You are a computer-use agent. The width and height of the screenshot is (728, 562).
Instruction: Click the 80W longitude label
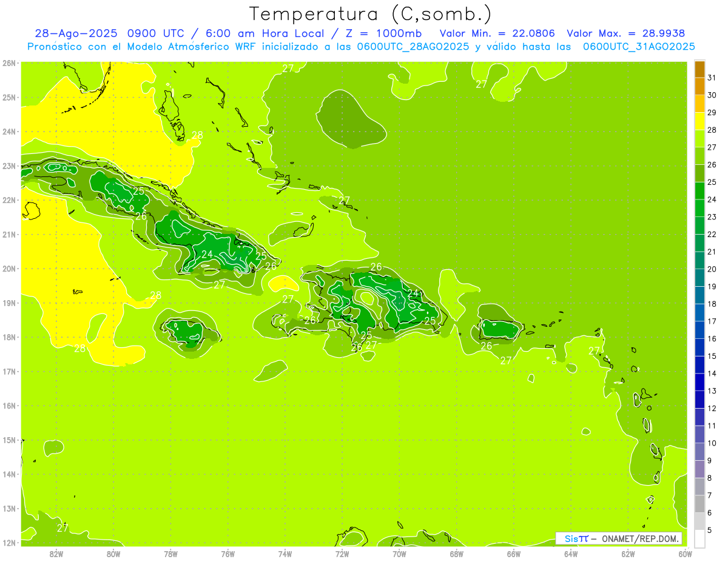(113, 554)
